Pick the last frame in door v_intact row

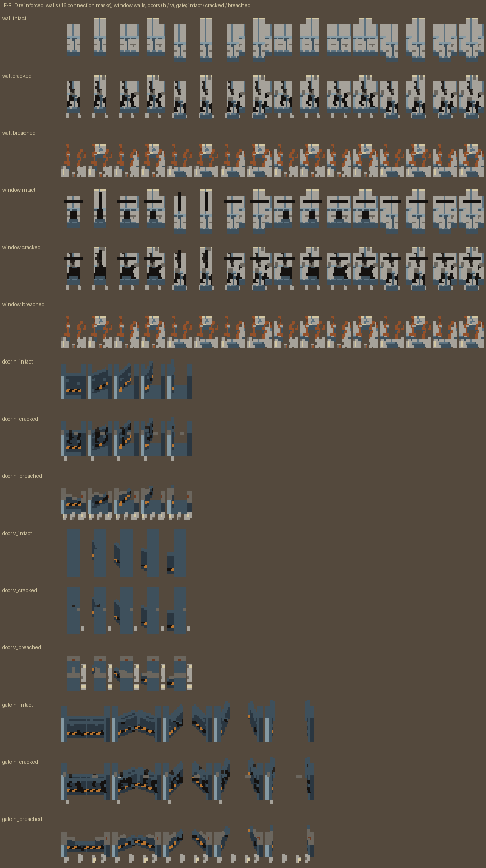click(177, 553)
